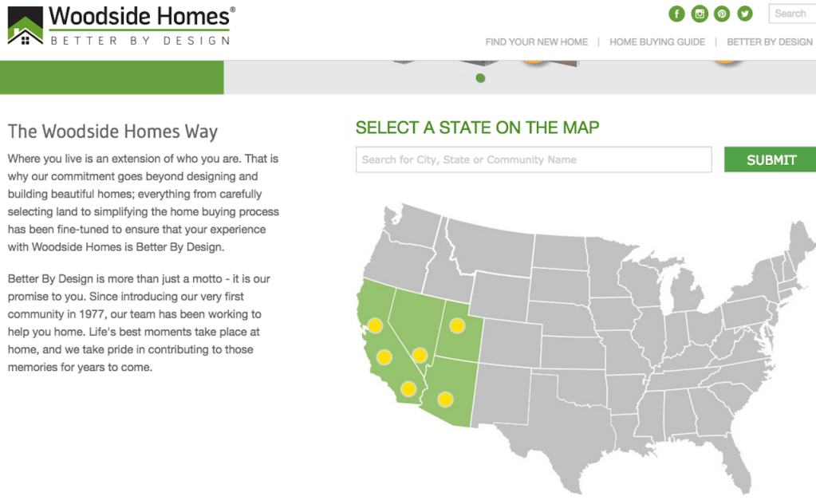
Task: Open the Find Your New Home menu
Action: 536,42
